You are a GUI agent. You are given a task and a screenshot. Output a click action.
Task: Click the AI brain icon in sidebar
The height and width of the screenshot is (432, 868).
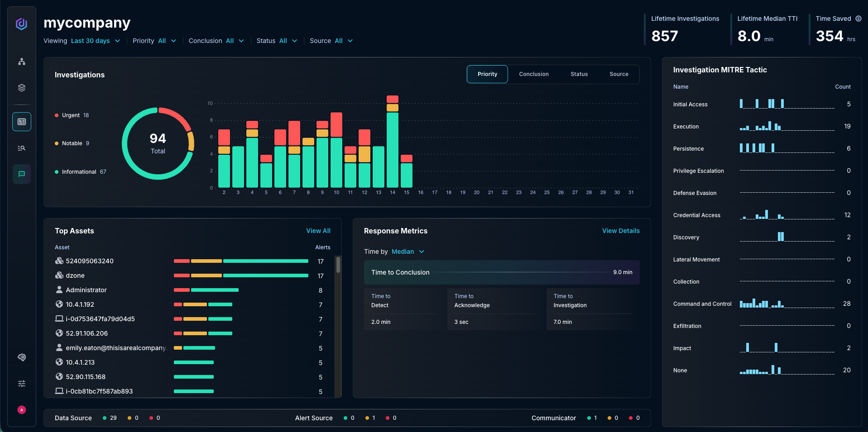pos(21,357)
